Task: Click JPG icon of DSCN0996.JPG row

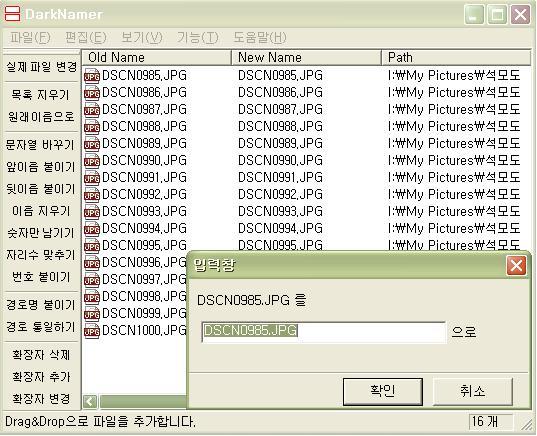Action: point(92,263)
